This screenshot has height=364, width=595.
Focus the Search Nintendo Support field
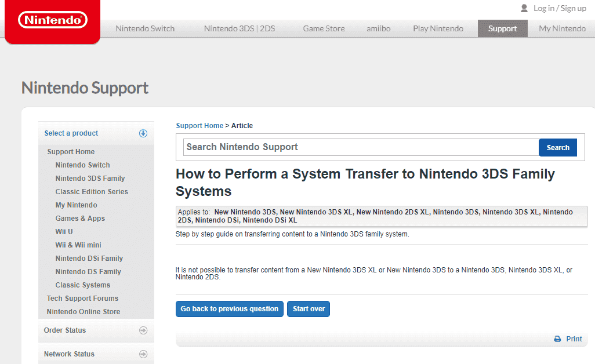(x=361, y=147)
